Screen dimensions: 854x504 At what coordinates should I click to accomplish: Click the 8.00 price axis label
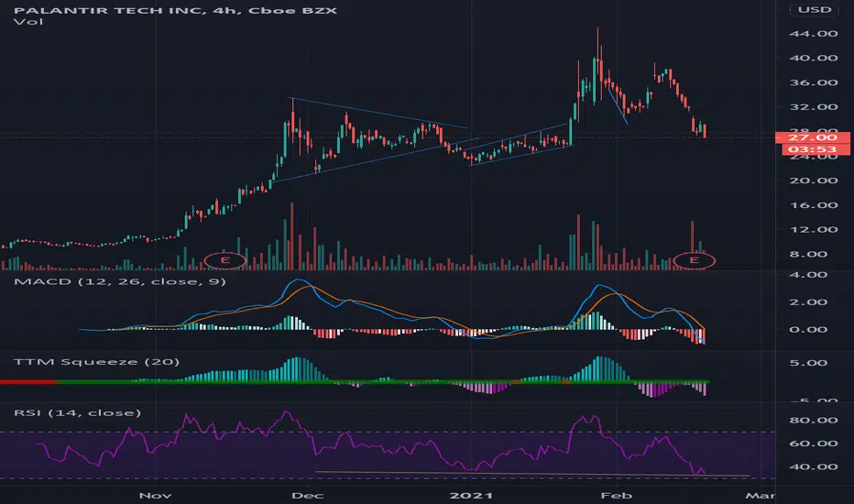point(808,255)
